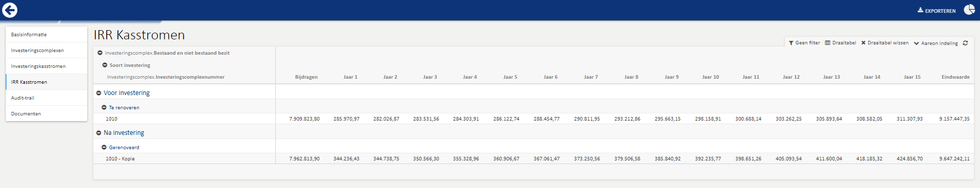The width and height of the screenshot is (980, 188).
Task: Collapse the Voor investering group
Action: [x=99, y=93]
